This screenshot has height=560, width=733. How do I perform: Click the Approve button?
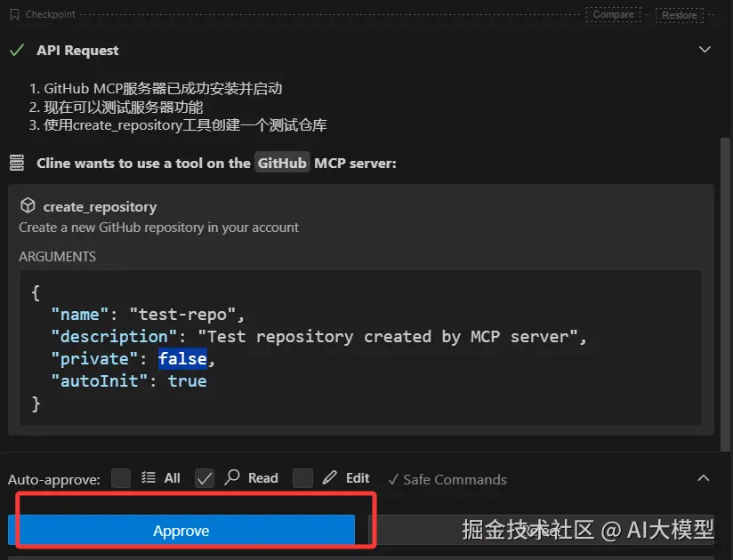click(x=181, y=530)
